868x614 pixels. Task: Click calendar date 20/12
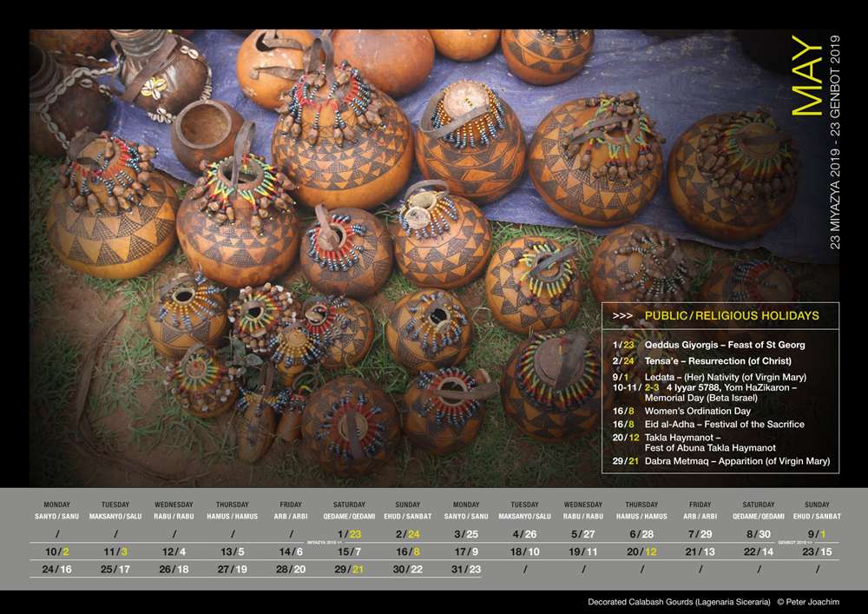click(x=641, y=551)
